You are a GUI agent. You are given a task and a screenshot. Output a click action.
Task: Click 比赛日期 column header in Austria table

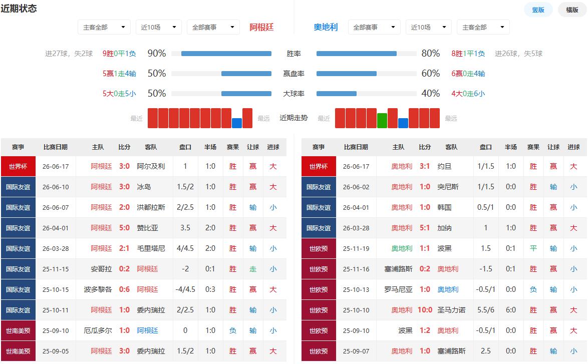point(356,147)
